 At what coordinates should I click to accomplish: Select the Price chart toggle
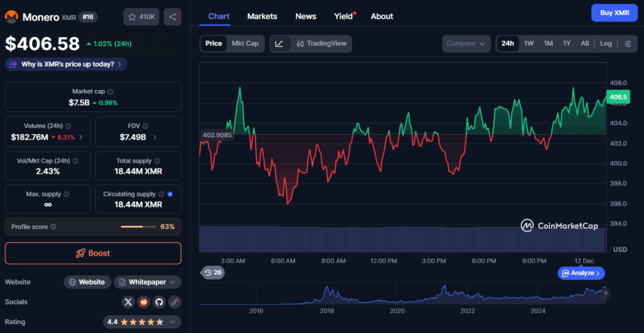[214, 43]
